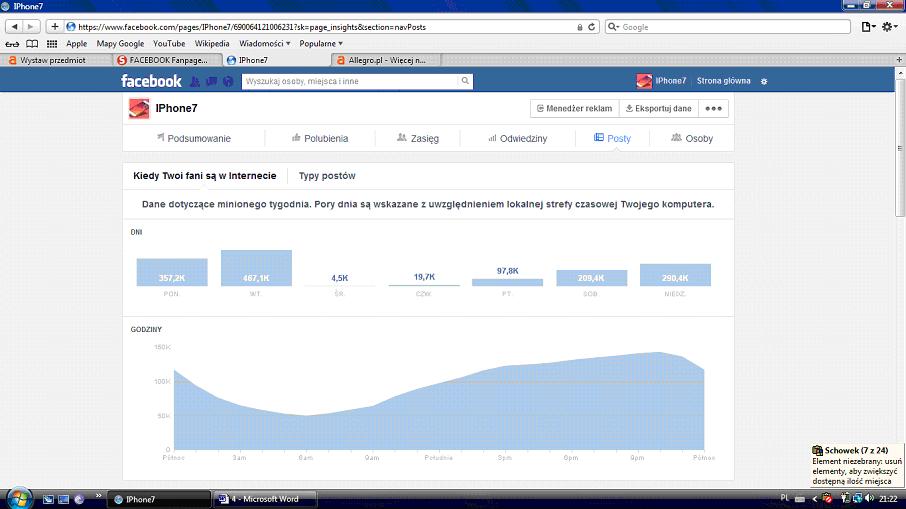906x509 pixels.
Task: Select the PON day bar 357,2K
Action: 172,272
